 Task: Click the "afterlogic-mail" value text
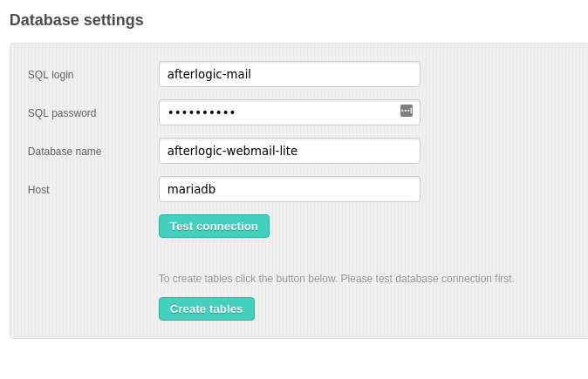[209, 74]
